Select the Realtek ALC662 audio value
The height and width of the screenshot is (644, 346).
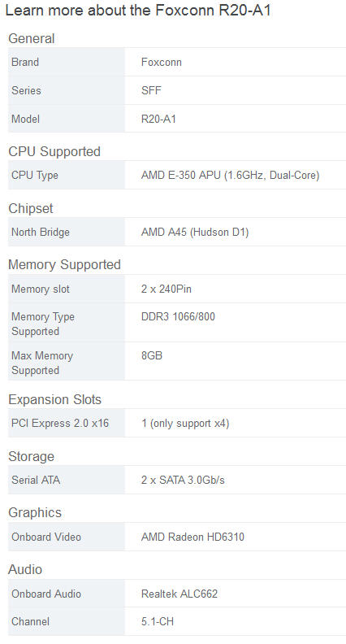coord(179,594)
